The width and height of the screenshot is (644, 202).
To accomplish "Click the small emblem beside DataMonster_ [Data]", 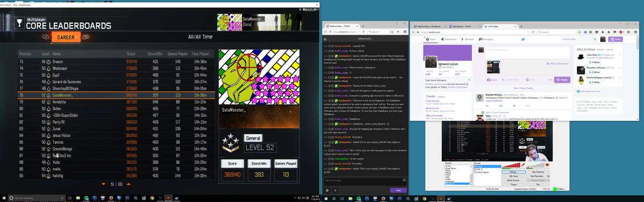I will 229,22.
